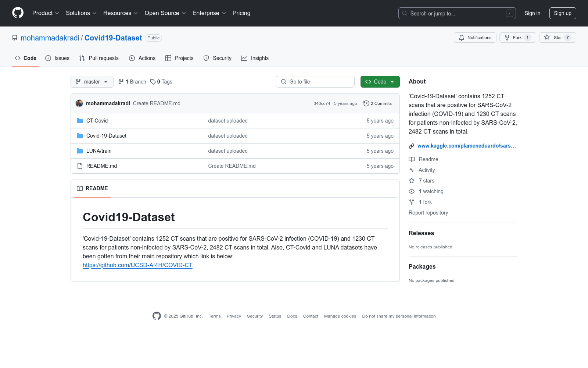This screenshot has height=368, width=588.
Task: Open the Security tab
Action: 218,58
